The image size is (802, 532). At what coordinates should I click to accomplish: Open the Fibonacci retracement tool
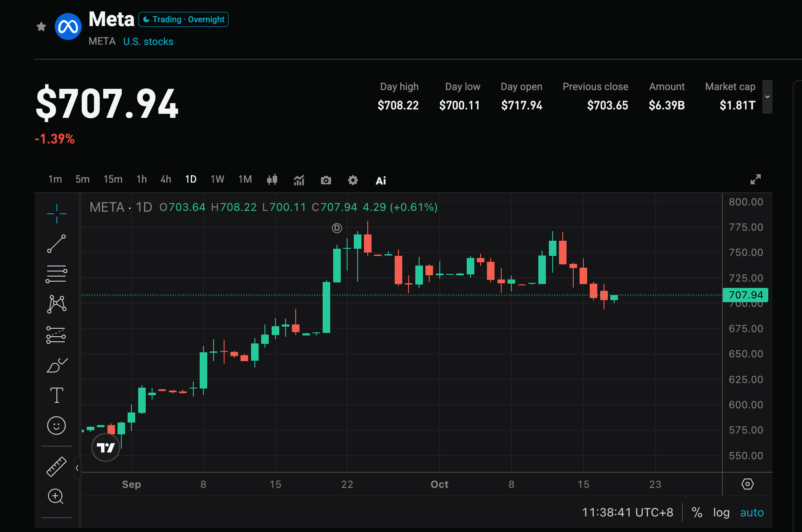(x=56, y=274)
